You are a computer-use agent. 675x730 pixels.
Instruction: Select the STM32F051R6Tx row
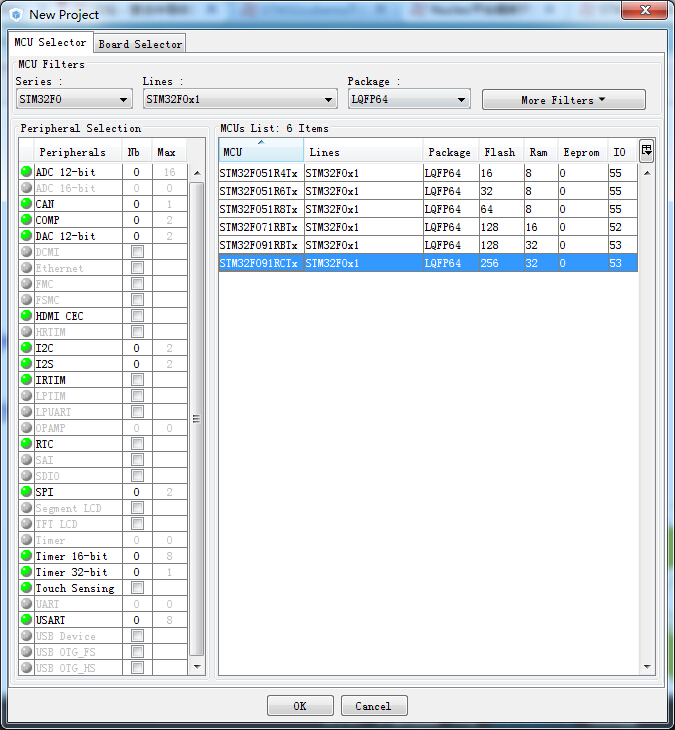click(428, 191)
